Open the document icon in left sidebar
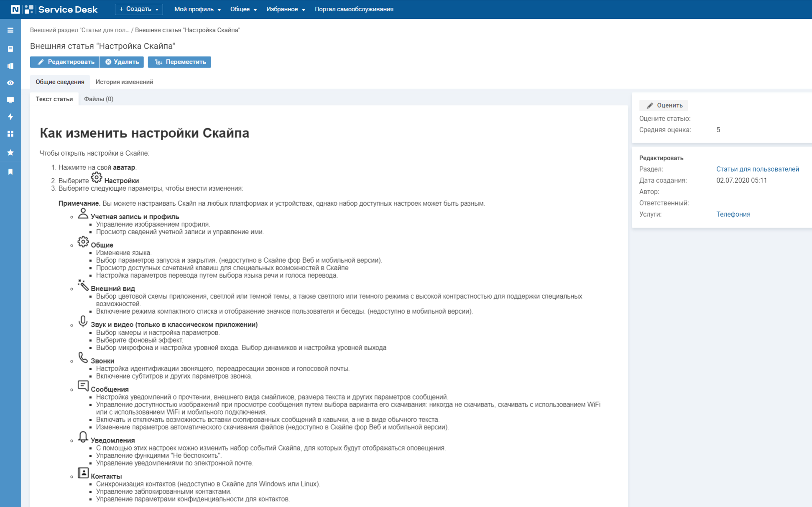The width and height of the screenshot is (812, 507). [10, 49]
